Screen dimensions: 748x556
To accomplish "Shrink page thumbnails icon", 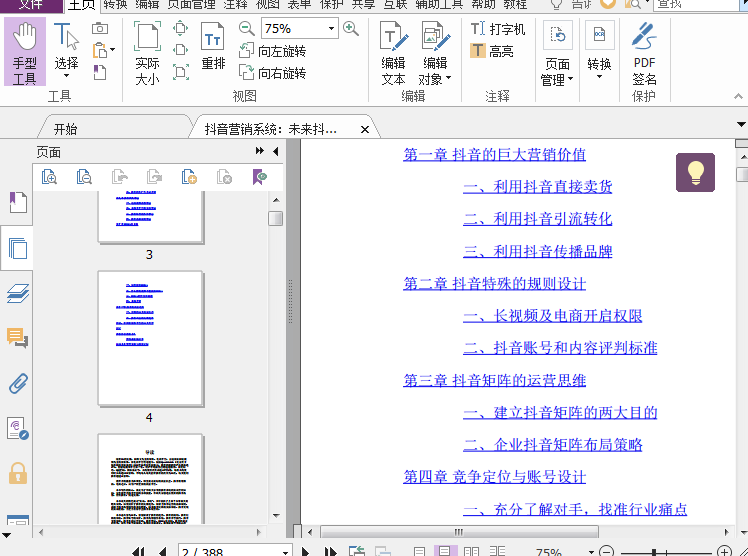I will (84, 177).
